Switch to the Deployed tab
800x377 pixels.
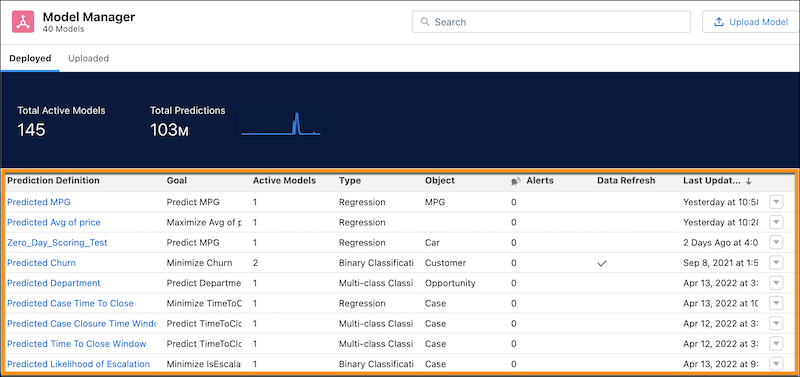pyautogui.click(x=30, y=58)
